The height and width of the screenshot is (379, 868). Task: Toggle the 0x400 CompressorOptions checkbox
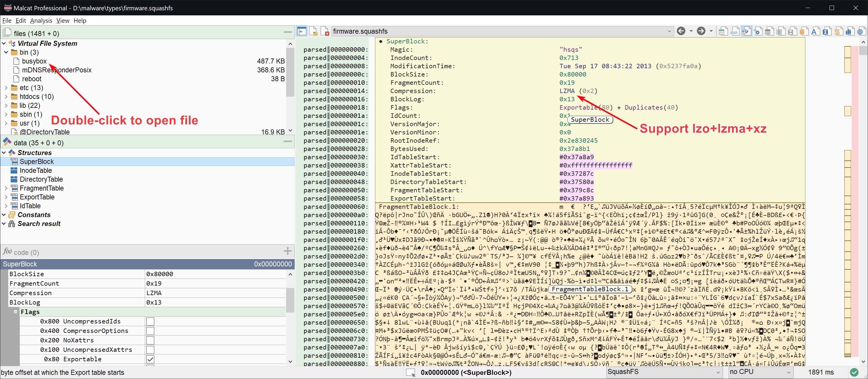click(x=150, y=331)
